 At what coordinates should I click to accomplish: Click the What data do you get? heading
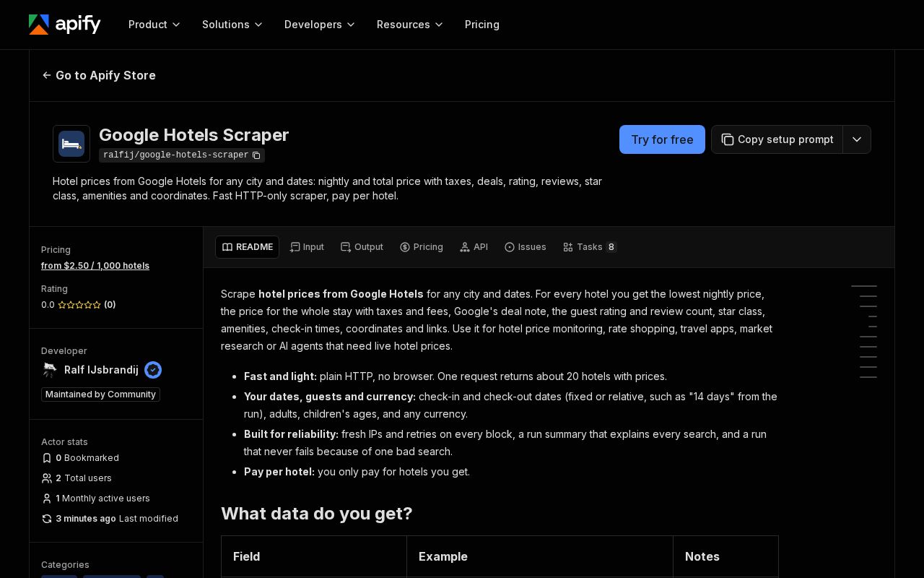(x=316, y=514)
